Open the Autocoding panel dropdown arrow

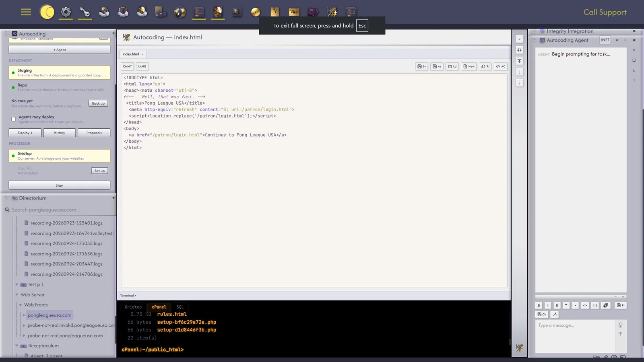click(113, 34)
